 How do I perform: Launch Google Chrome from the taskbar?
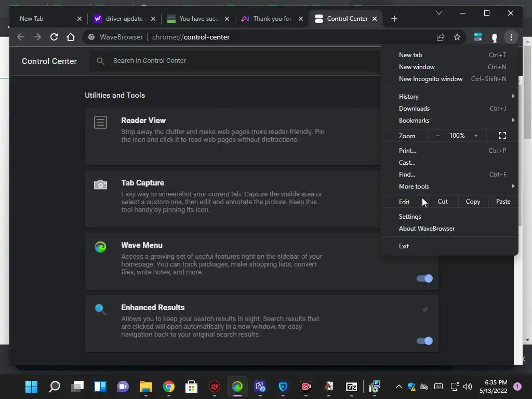pos(169,387)
